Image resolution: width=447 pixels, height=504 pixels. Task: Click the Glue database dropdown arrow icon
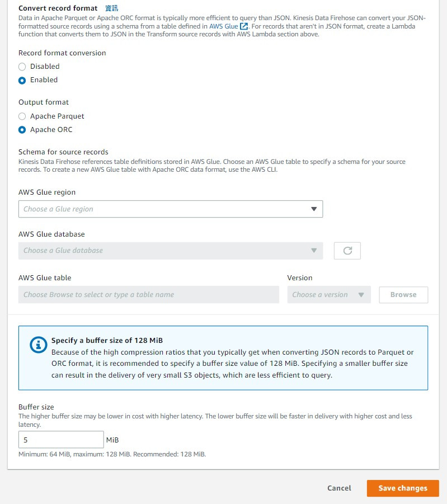click(314, 251)
